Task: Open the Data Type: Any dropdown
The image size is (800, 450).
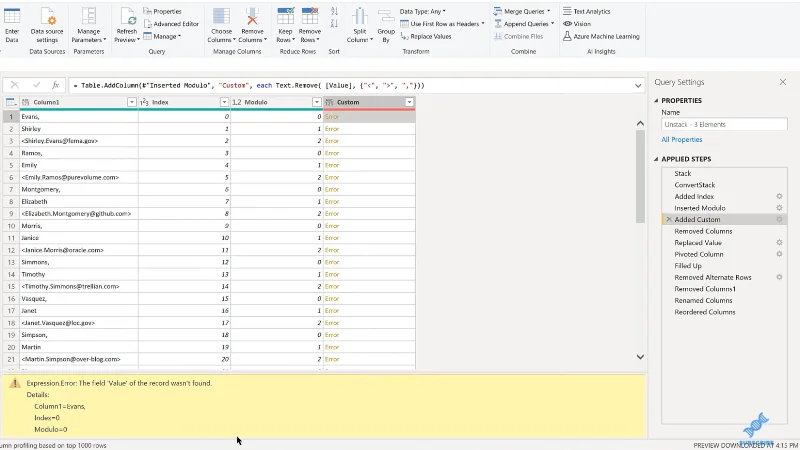Action: click(x=422, y=11)
